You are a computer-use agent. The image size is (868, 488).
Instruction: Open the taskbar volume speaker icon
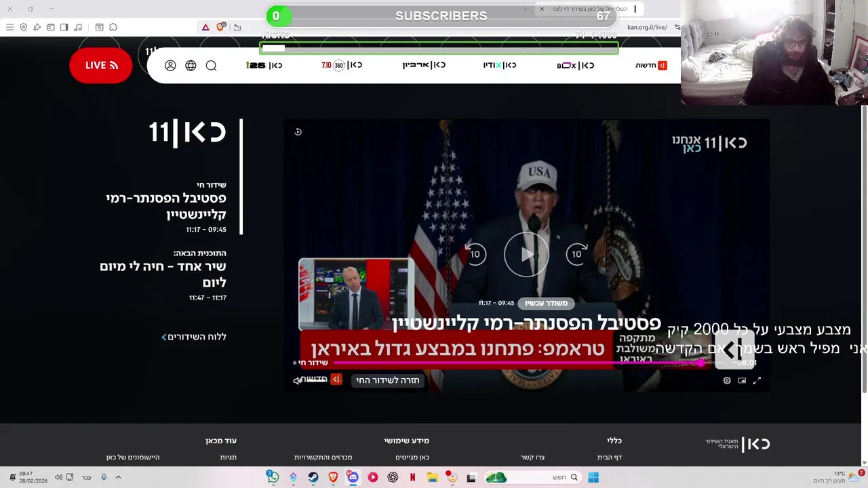(58, 477)
